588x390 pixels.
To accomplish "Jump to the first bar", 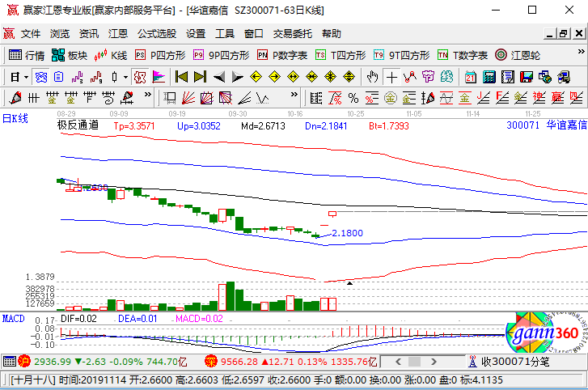I will (x=181, y=77).
